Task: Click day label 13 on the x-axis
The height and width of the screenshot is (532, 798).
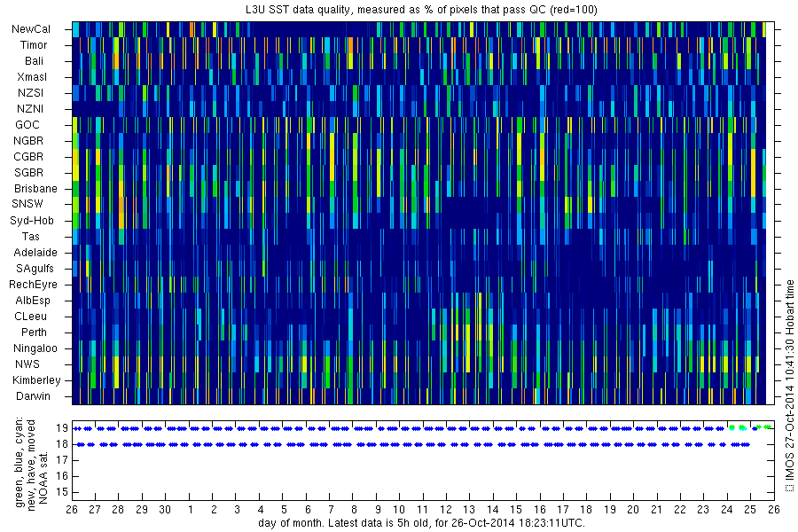Action: (x=469, y=510)
